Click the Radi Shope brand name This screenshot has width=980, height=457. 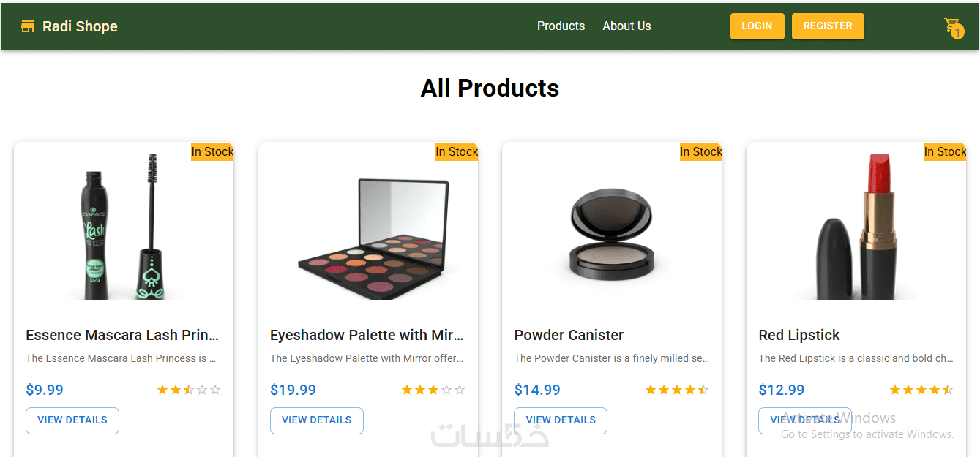tap(80, 26)
